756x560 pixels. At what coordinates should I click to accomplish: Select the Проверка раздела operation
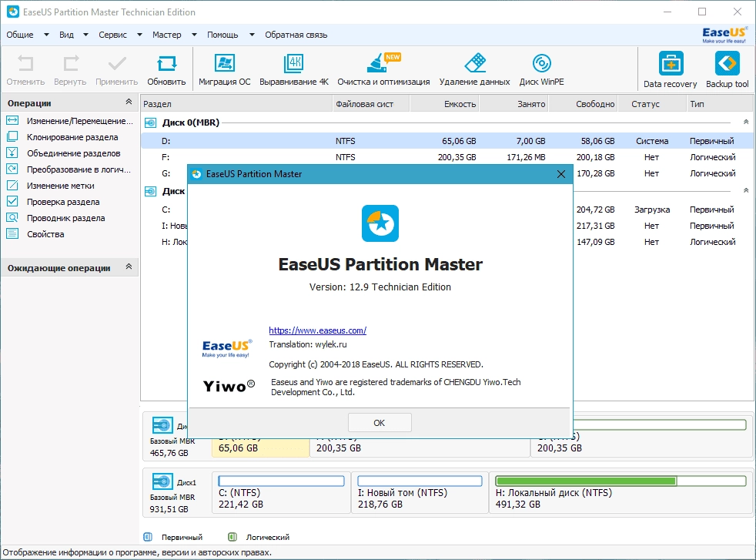pyautogui.click(x=53, y=202)
